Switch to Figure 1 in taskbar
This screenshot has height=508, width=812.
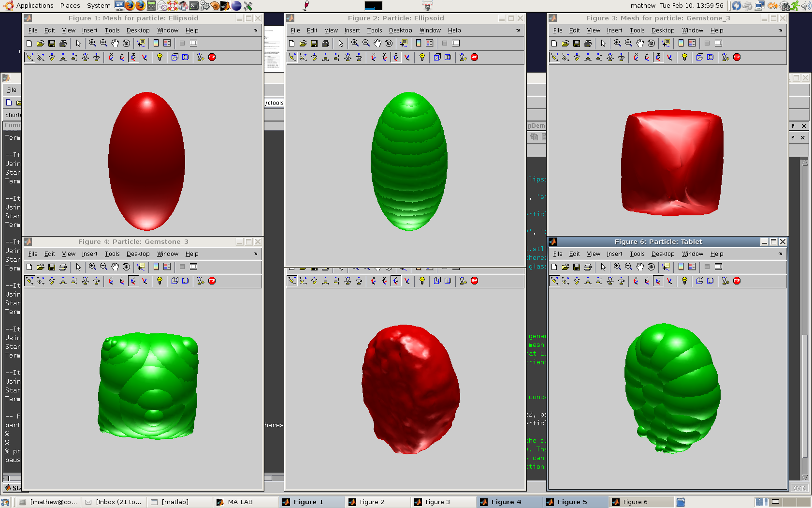click(311, 502)
